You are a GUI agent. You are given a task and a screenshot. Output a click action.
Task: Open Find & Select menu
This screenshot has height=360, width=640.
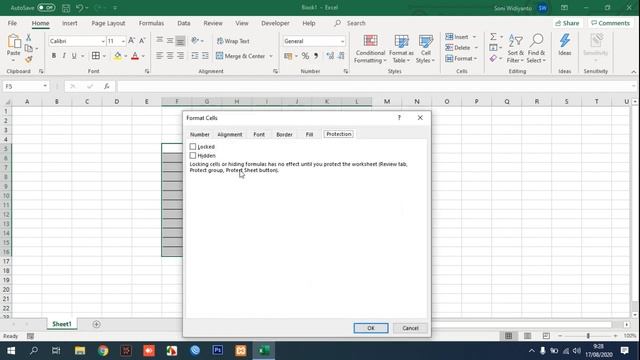tap(536, 49)
